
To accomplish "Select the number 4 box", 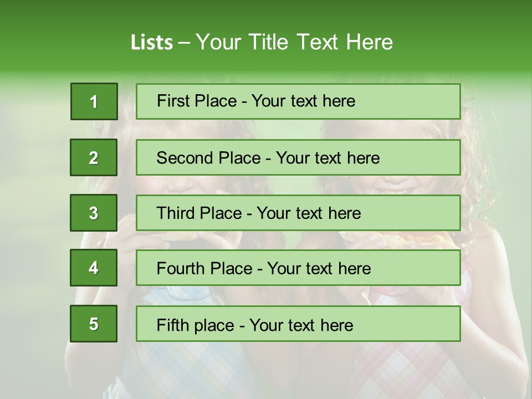I will point(94,268).
